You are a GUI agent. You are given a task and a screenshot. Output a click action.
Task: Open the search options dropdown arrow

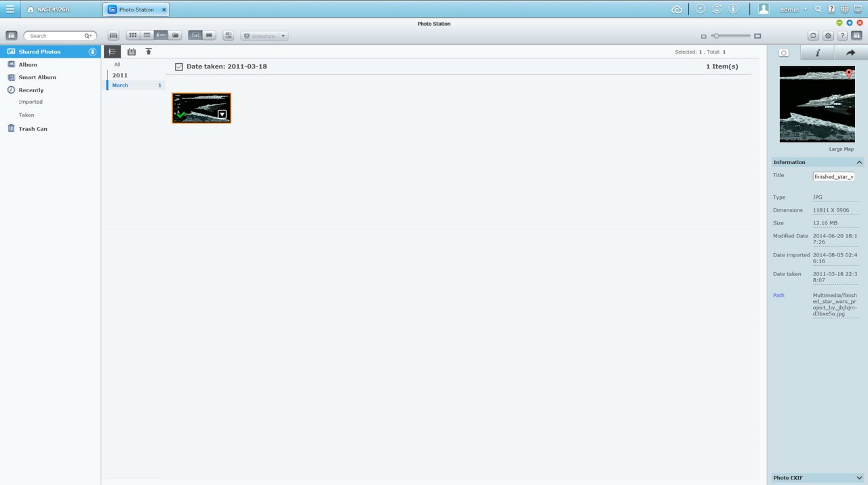(88, 35)
